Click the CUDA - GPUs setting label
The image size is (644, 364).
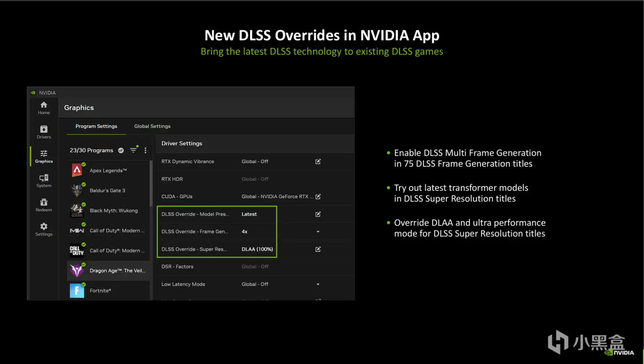(177, 196)
